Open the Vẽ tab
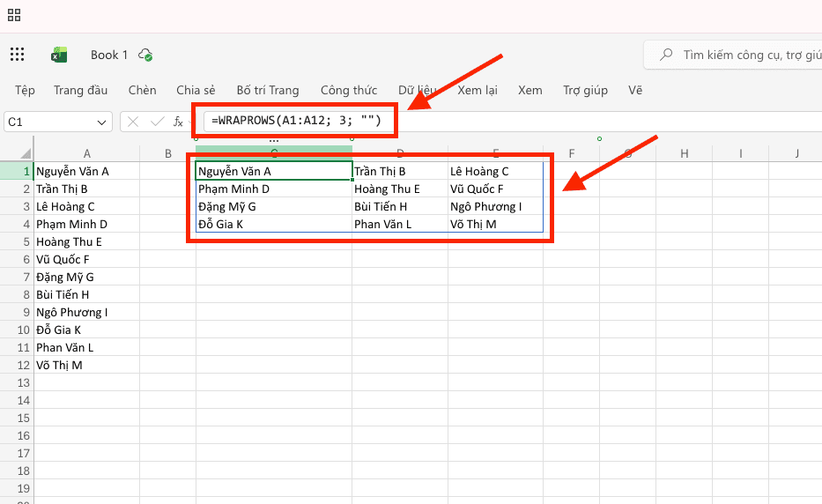Screen dimensions: 822x504 635,90
